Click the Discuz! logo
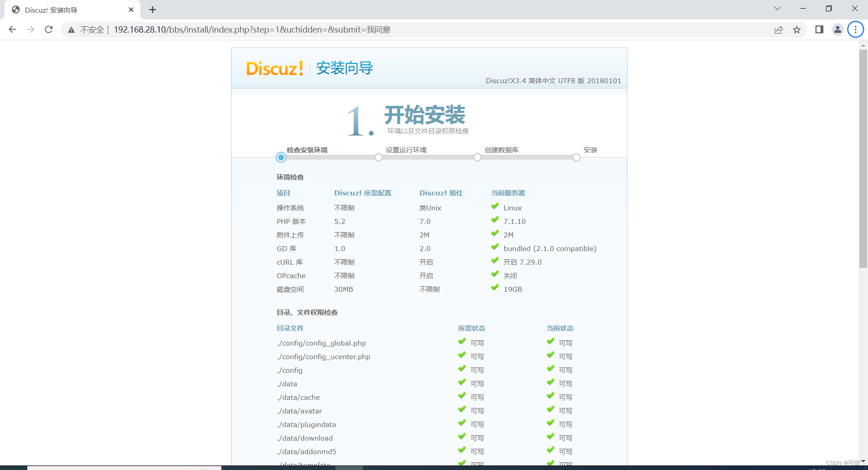Viewport: 868px width, 470px height. (x=274, y=68)
